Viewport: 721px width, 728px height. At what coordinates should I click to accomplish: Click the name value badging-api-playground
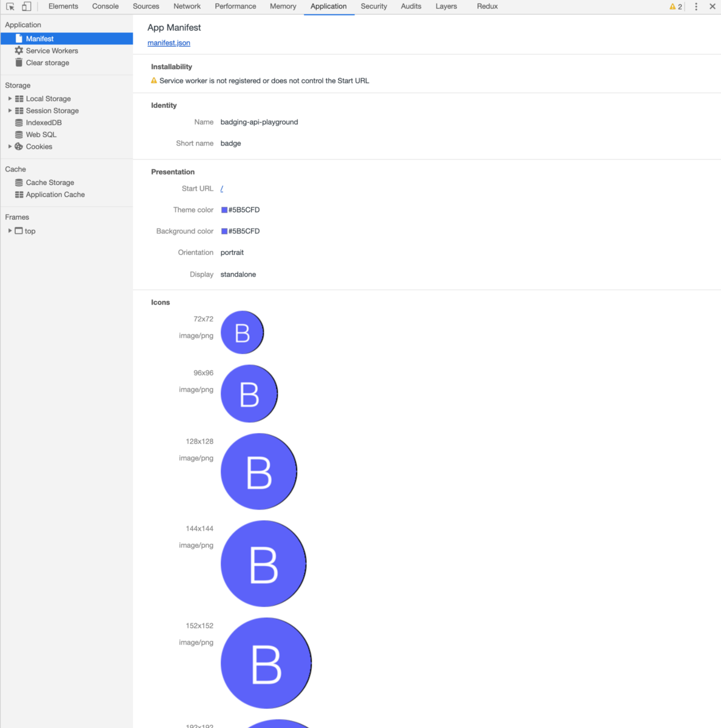tap(259, 122)
